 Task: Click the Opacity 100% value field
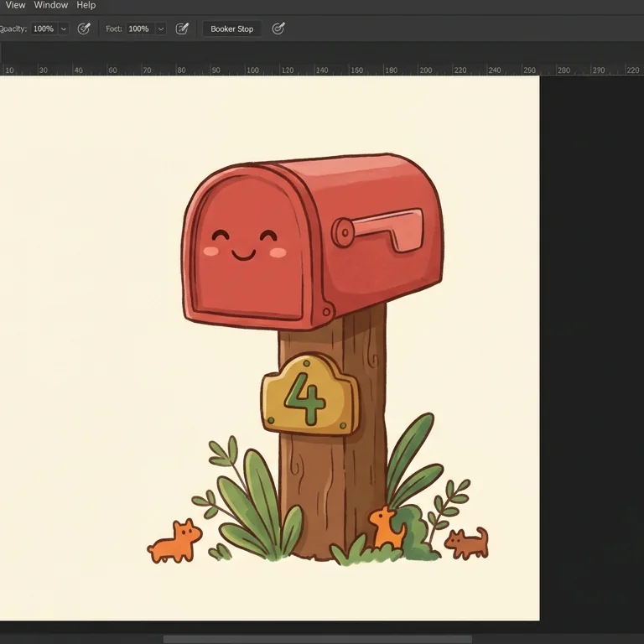point(44,29)
